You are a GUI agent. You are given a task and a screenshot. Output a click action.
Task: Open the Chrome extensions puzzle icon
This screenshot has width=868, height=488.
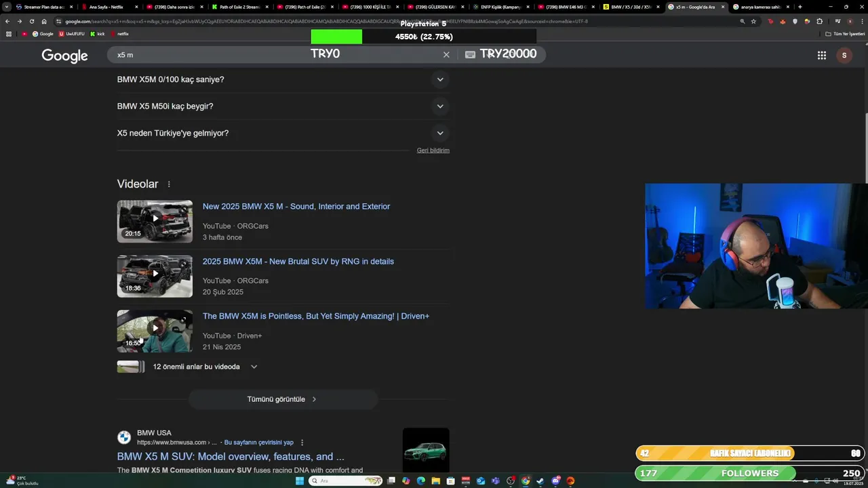point(819,21)
